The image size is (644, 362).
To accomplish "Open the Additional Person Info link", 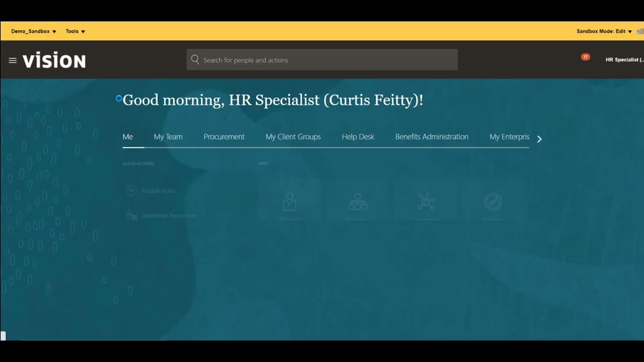I will tap(170, 216).
